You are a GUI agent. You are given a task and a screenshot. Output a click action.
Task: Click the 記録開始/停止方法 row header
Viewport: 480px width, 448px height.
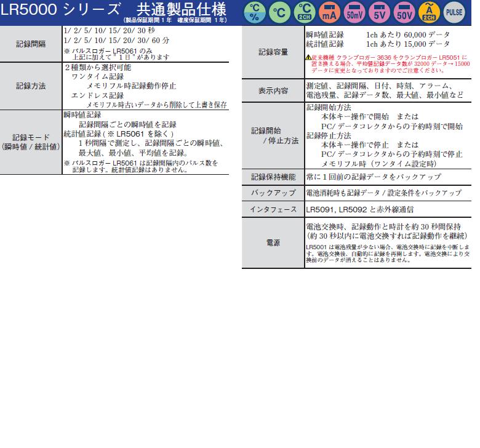273,135
